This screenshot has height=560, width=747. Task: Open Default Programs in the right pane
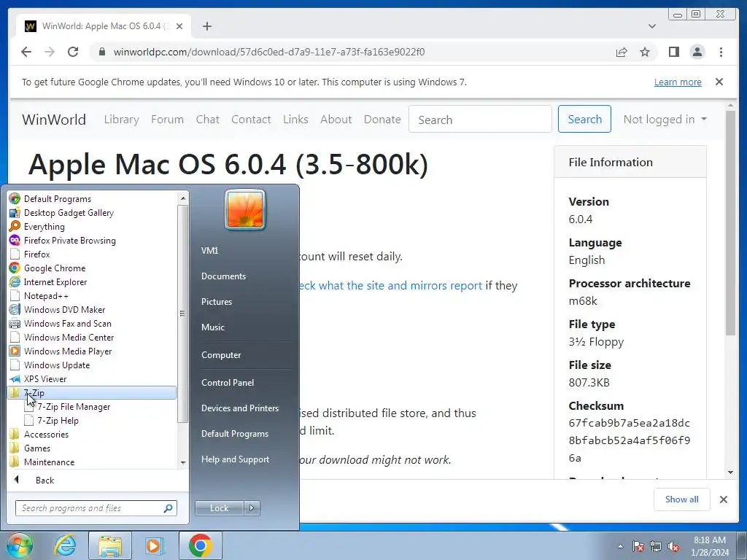pos(234,434)
